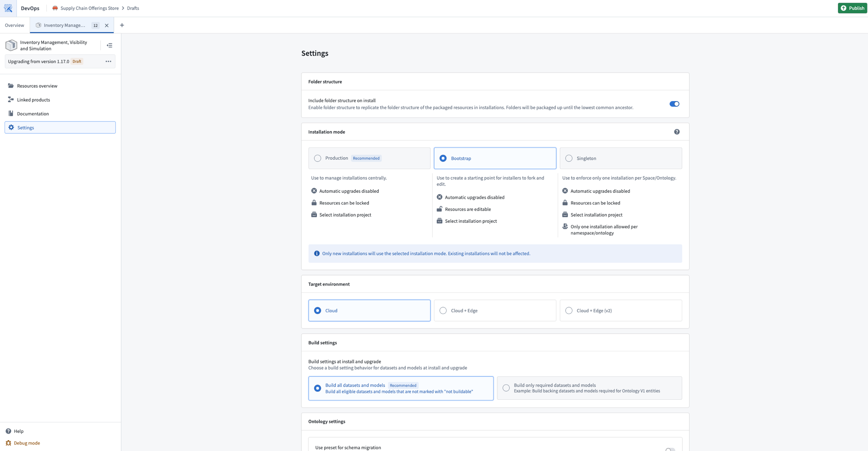Open the draft version three-dot menu
868x451 pixels.
tap(108, 62)
